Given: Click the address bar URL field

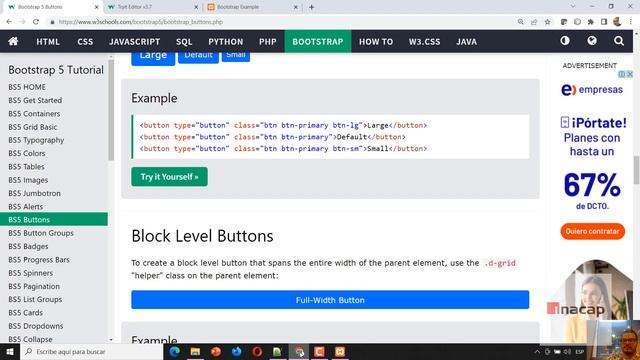Looking at the screenshot, I should (282, 22).
